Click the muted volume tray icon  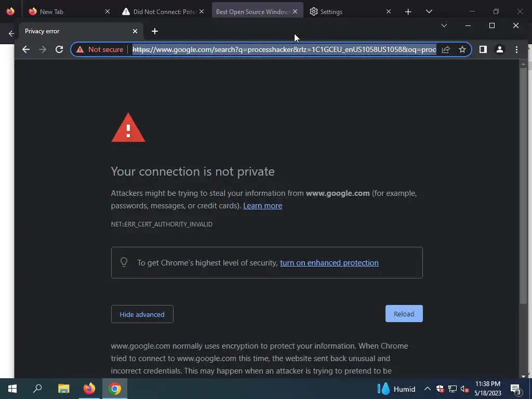[x=464, y=389]
